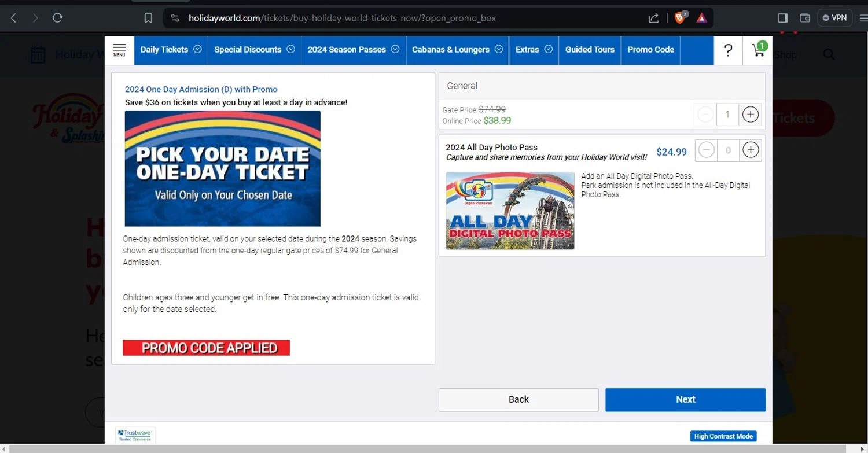868x453 pixels.
Task: Click the struck-through $74.99 Gate Price
Action: tap(492, 109)
